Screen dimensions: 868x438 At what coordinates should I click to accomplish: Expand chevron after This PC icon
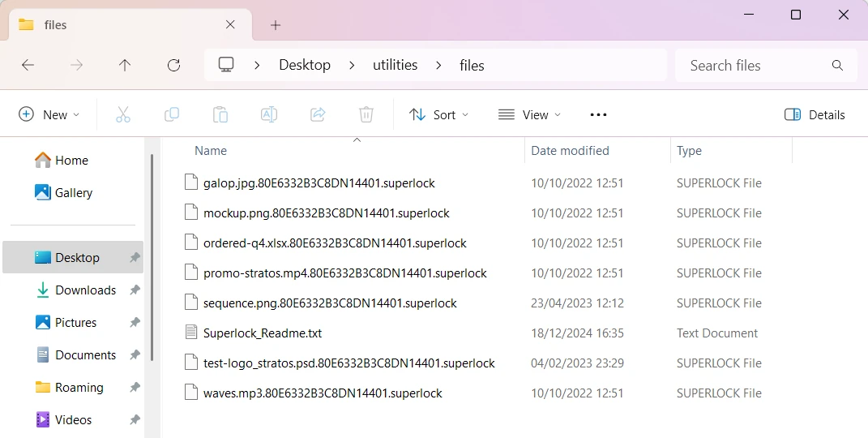point(257,66)
